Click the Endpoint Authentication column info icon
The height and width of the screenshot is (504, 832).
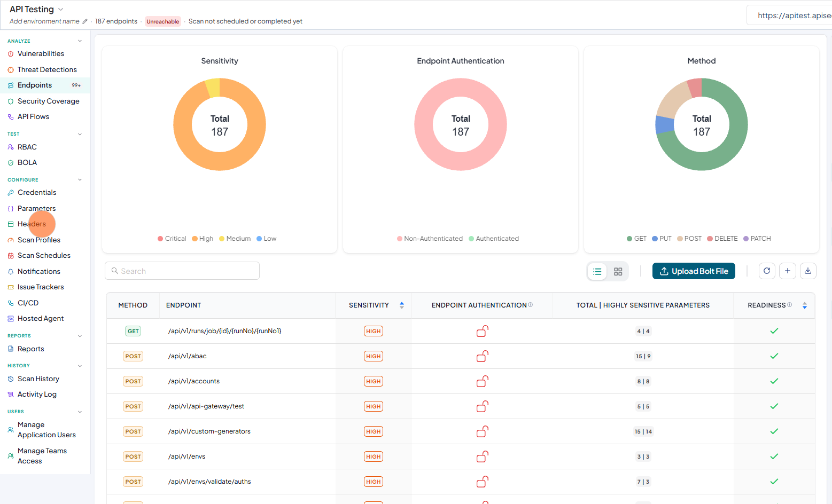531,305
